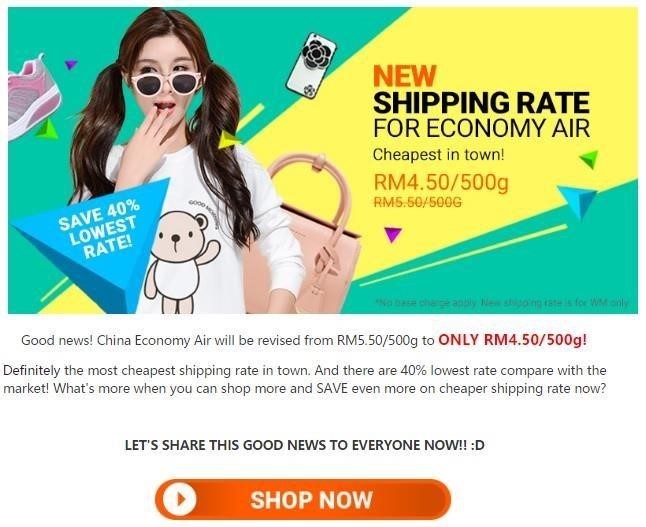The width and height of the screenshot is (646, 527).
Task: Click the 'No base charge apply' footnote
Action: pyautogui.click(x=502, y=303)
